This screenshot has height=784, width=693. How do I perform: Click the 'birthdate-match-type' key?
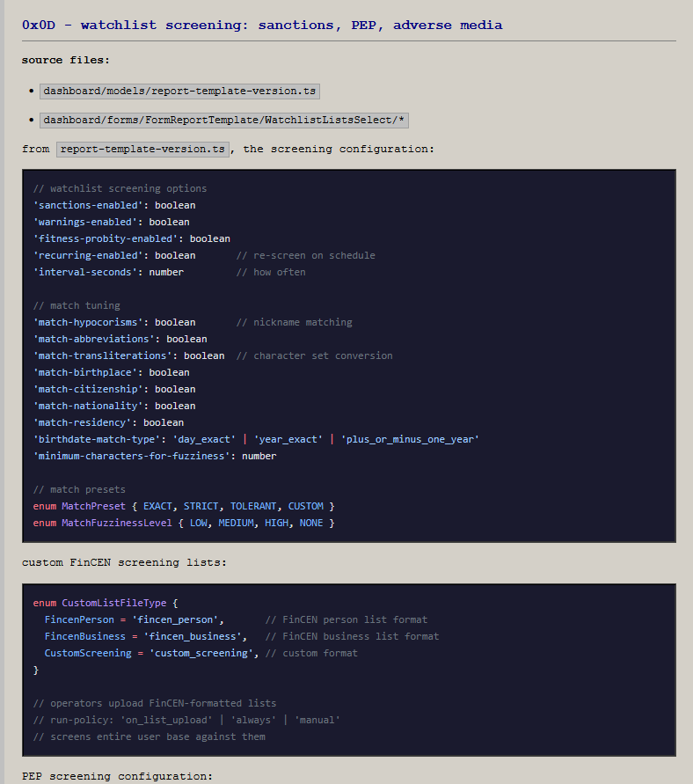point(97,439)
